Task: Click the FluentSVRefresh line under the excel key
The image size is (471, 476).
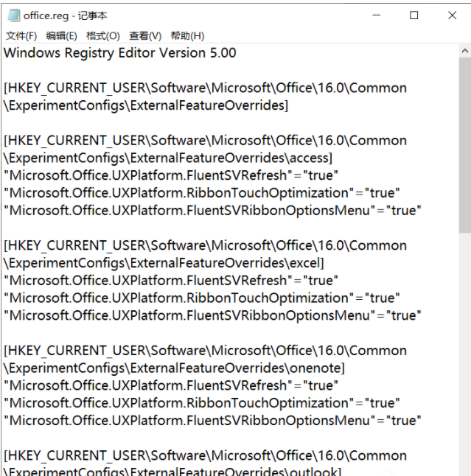Action: pyautogui.click(x=171, y=281)
